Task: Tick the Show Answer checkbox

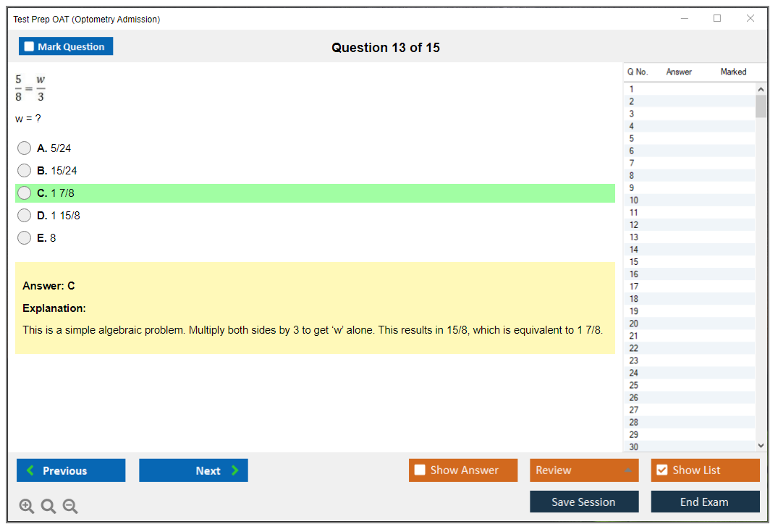Action: tap(420, 470)
